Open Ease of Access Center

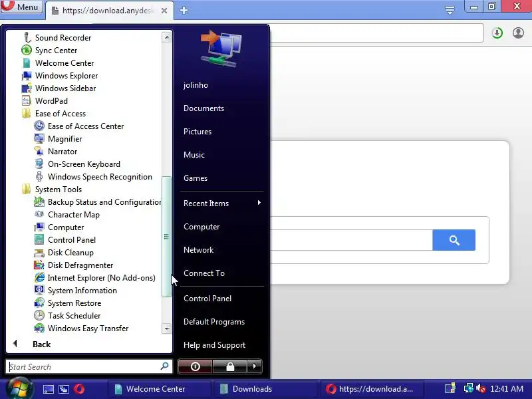tap(79, 126)
